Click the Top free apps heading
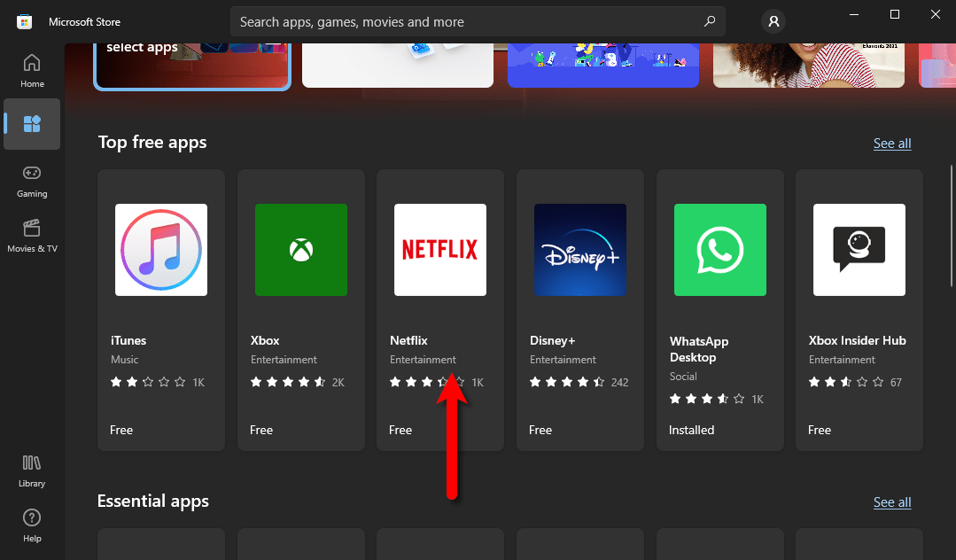This screenshot has height=560, width=956. tap(152, 143)
